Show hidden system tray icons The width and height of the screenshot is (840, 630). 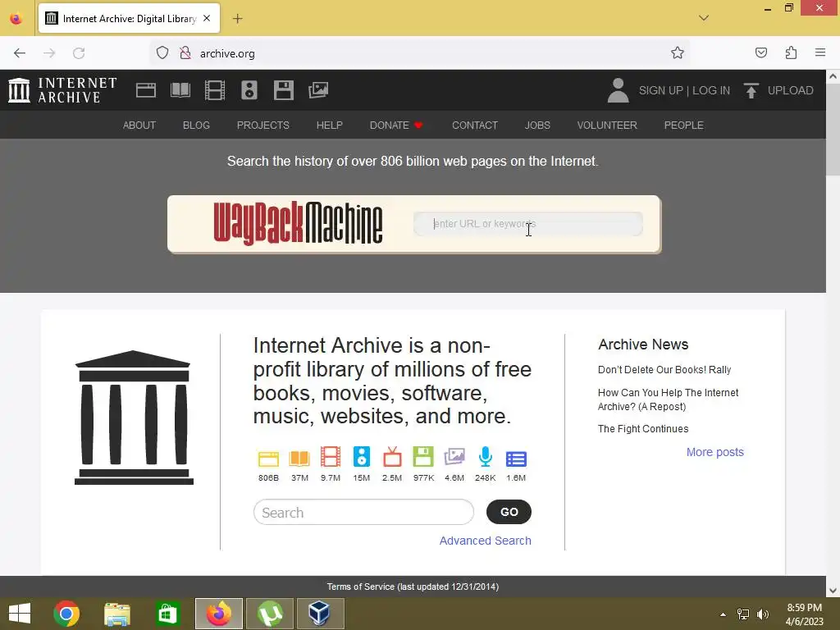(724, 614)
